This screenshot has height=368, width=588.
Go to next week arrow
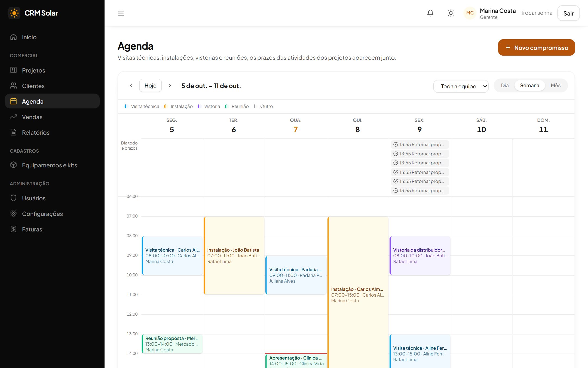click(170, 86)
